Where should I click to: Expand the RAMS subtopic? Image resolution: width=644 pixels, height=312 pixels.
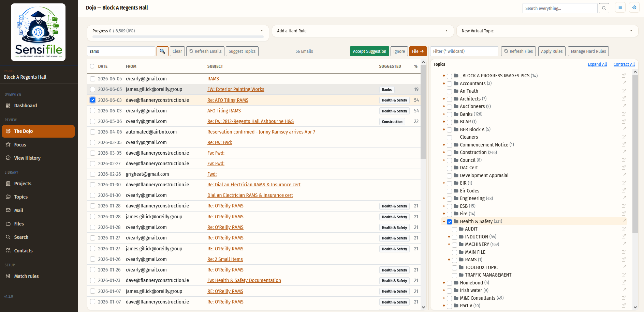[x=449, y=260]
